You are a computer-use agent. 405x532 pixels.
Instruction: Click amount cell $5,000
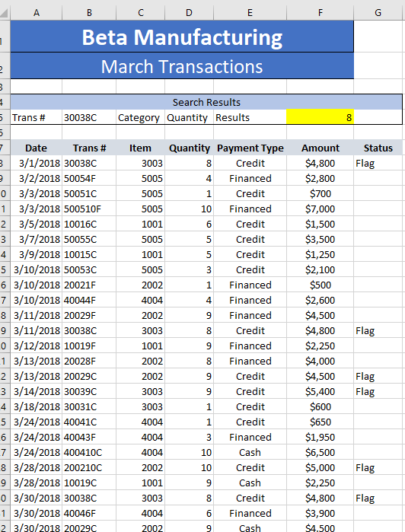point(320,467)
